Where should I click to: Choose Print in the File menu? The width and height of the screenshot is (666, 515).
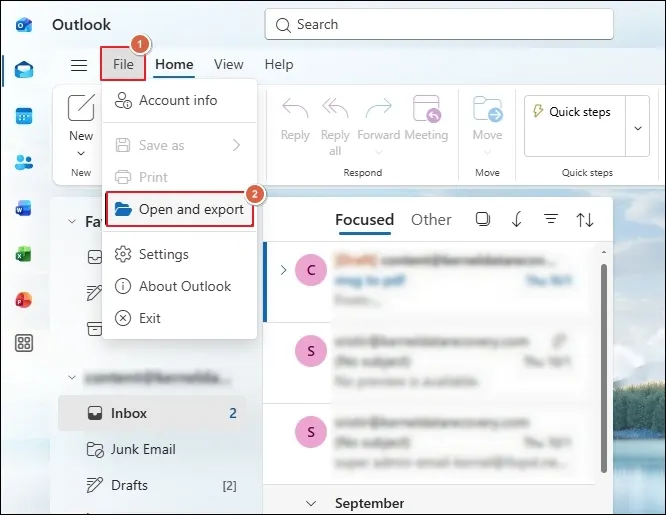pyautogui.click(x=179, y=177)
